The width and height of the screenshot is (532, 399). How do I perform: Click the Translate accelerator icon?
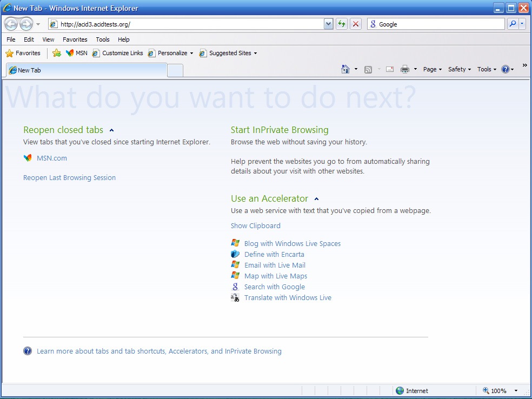pos(235,297)
